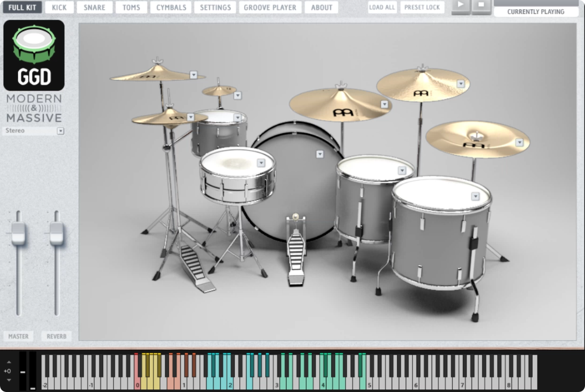Click the REVERB slider handle
Viewport: 585px width, 392px height.
click(x=56, y=234)
